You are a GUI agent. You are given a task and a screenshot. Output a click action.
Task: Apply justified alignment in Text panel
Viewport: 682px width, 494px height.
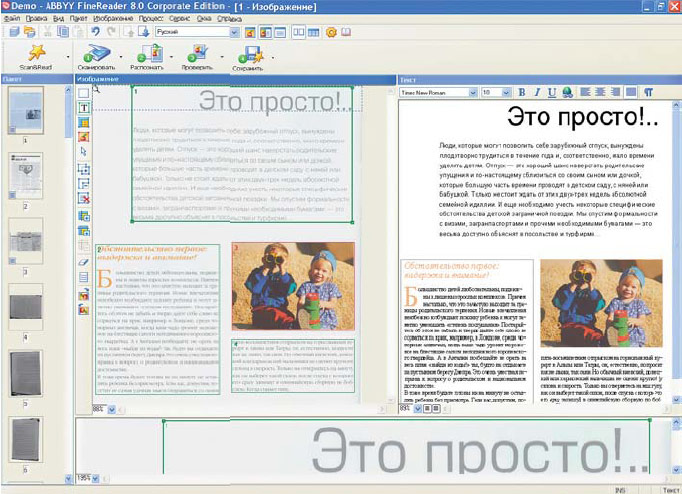point(631,92)
